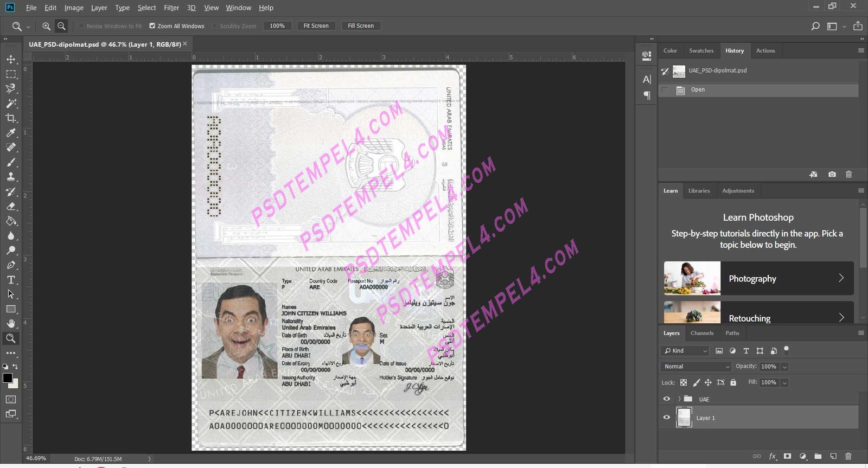Create a new layer

(x=833, y=457)
